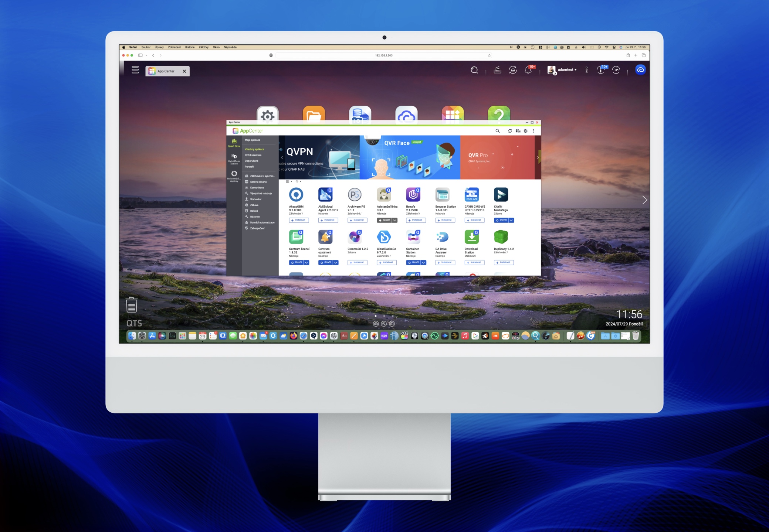The height and width of the screenshot is (532, 769).
Task: Expand dropdown arrow next to CAYIN MediaSign Otevřít
Action: coord(512,220)
